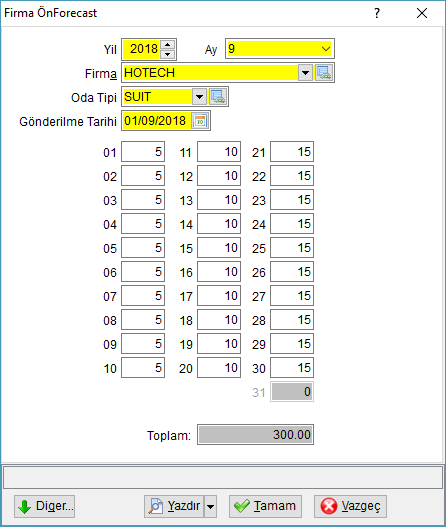Image resolution: width=446 pixels, height=527 pixels.
Task: Increase the Yil value with up arrow
Action: pos(167,44)
